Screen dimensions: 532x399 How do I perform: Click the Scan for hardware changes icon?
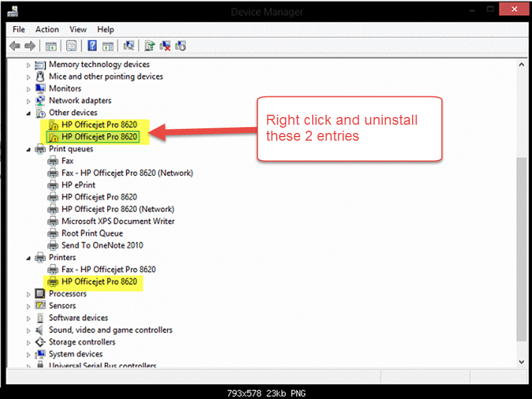point(128,46)
